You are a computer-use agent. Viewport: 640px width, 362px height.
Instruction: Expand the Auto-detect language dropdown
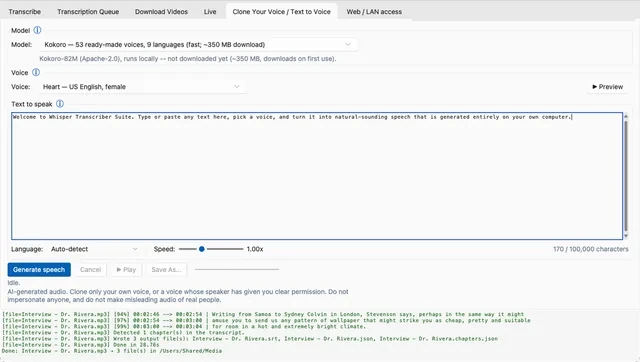(94, 249)
